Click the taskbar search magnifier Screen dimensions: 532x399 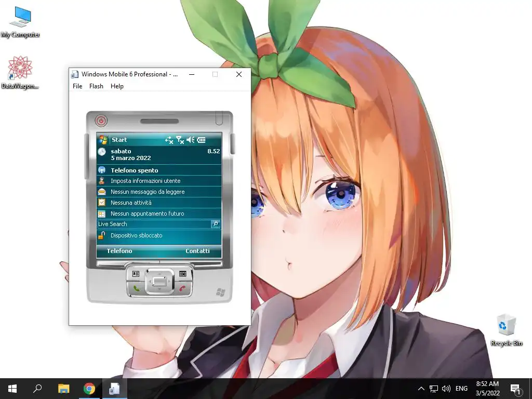pos(37,389)
